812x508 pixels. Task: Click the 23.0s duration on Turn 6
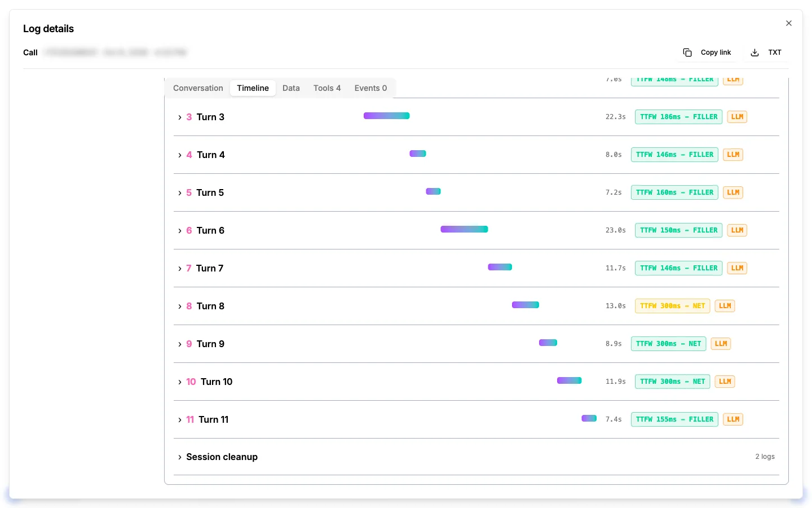coord(616,230)
